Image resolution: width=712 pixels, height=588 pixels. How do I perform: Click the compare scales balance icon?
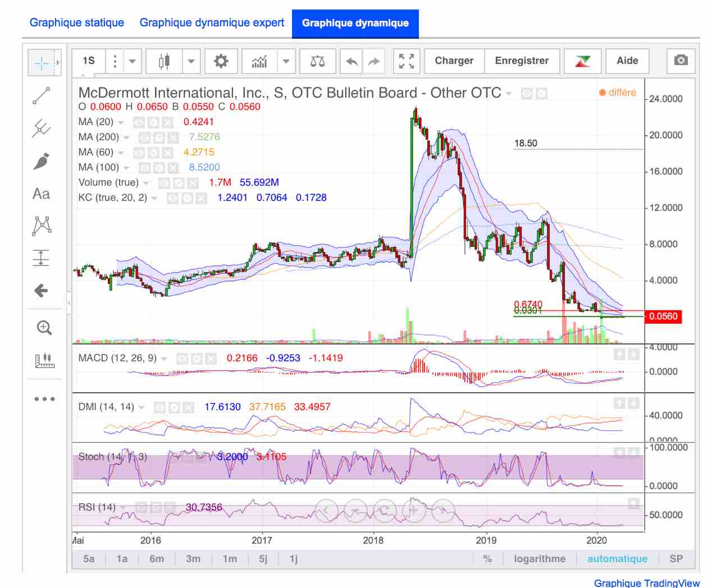318,61
